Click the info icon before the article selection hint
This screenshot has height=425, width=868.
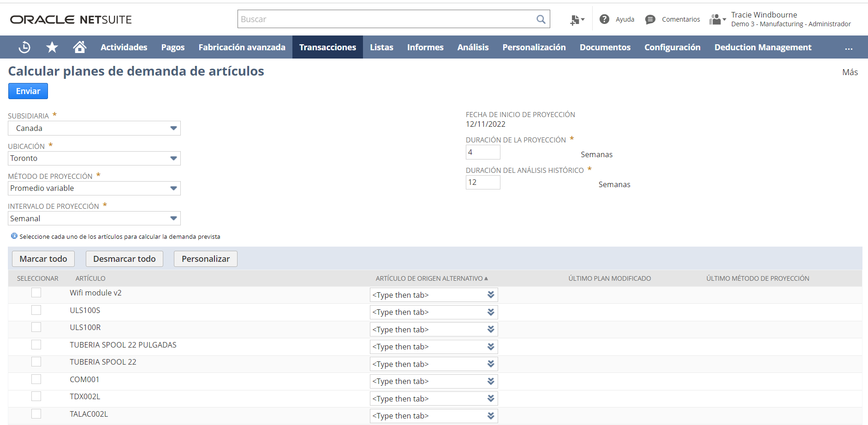[x=13, y=236]
